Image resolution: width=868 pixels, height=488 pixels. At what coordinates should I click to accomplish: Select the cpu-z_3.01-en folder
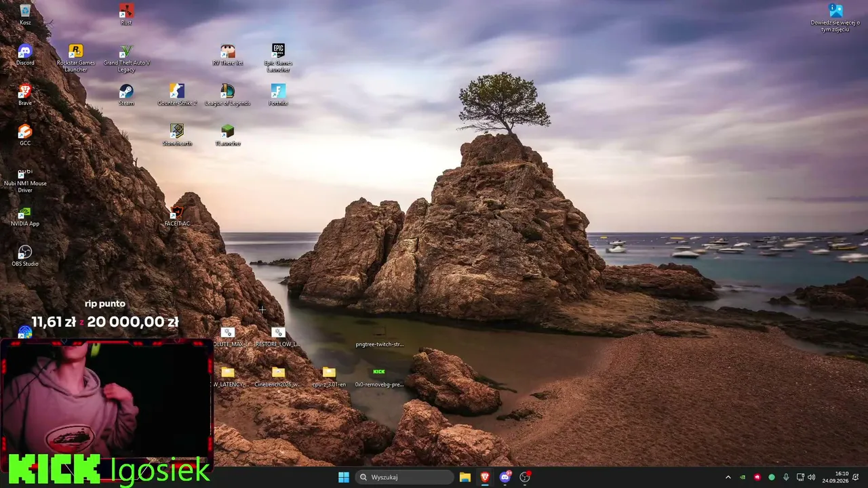[x=329, y=377]
